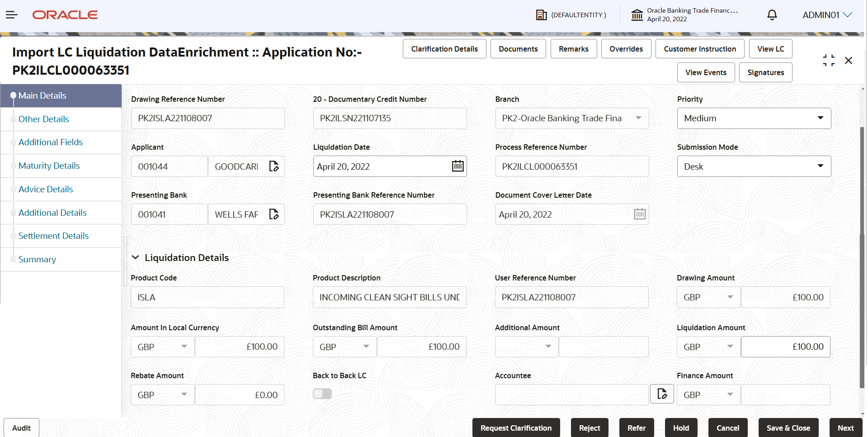The image size is (868, 437).
Task: Collapse the Liquidation Details section
Action: click(135, 257)
